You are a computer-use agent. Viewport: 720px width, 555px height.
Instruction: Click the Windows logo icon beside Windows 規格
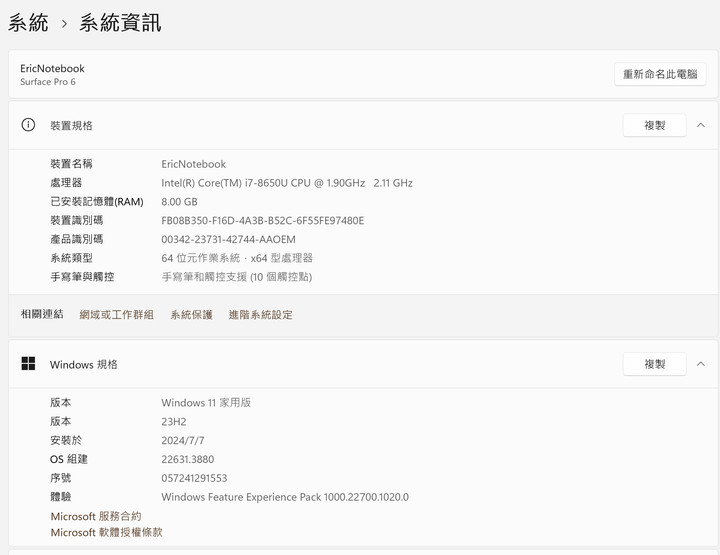tap(28, 364)
